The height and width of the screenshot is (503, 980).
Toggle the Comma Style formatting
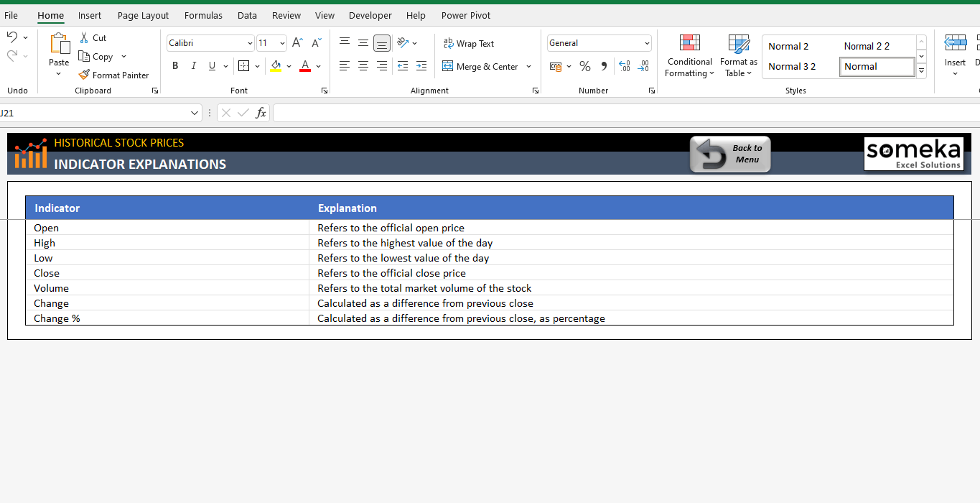tap(603, 66)
